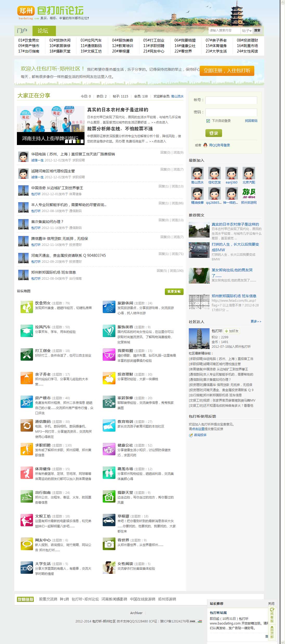Open the 摄影天堂 camera icon
The height and width of the screenshot is (644, 285).
109,496
